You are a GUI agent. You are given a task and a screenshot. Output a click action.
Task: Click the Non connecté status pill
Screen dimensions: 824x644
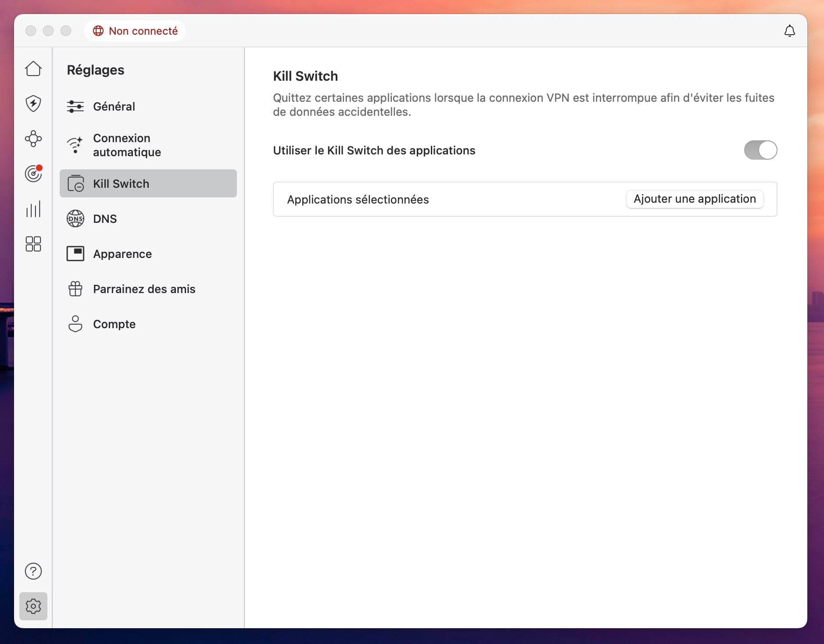[x=134, y=31]
